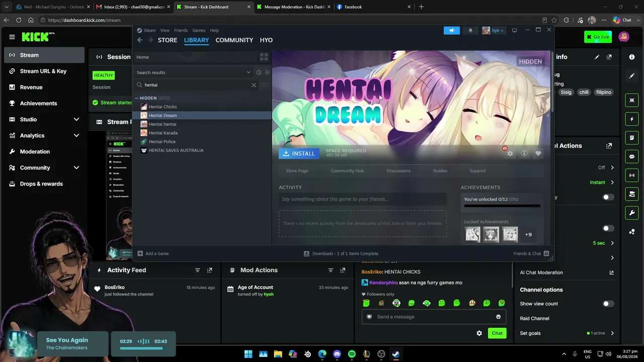Open Steam announcements megaphone button
Viewport: 644px width, 362px height.
(452, 30)
